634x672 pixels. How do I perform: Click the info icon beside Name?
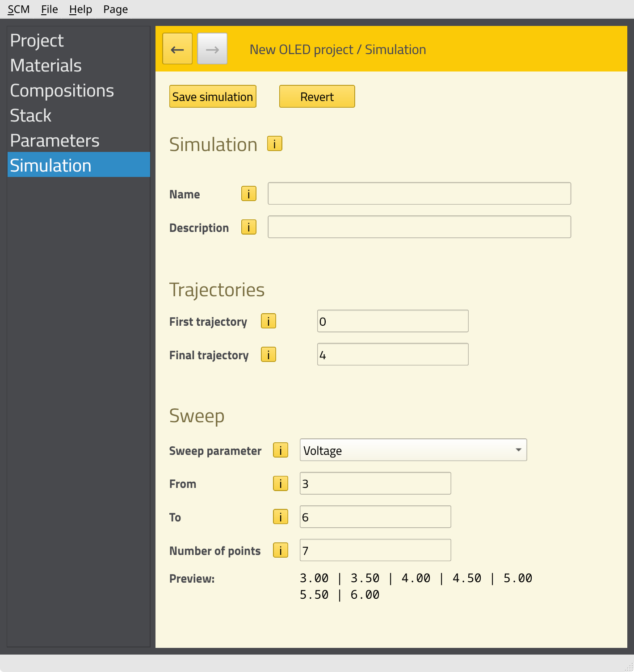[x=248, y=193]
